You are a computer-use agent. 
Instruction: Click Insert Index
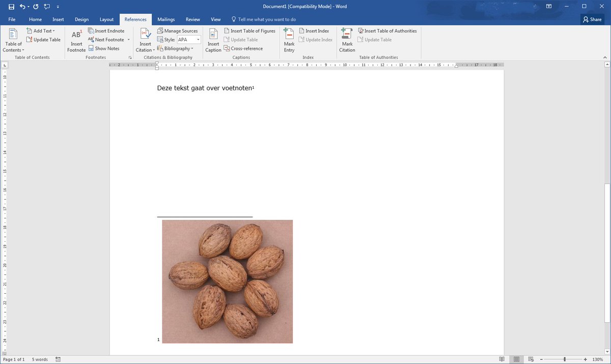coord(314,31)
